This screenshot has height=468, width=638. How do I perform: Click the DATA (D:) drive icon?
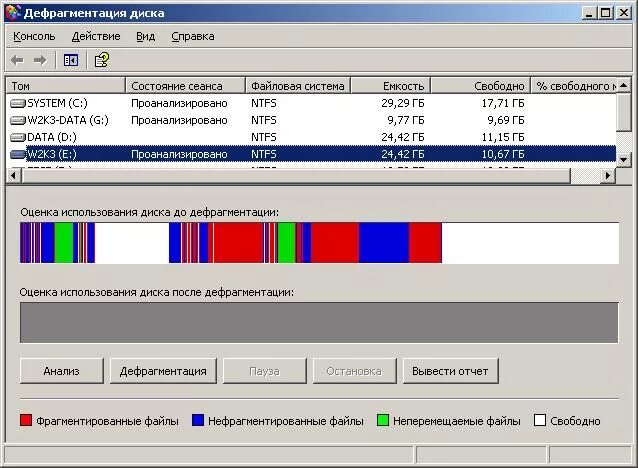tap(17, 137)
